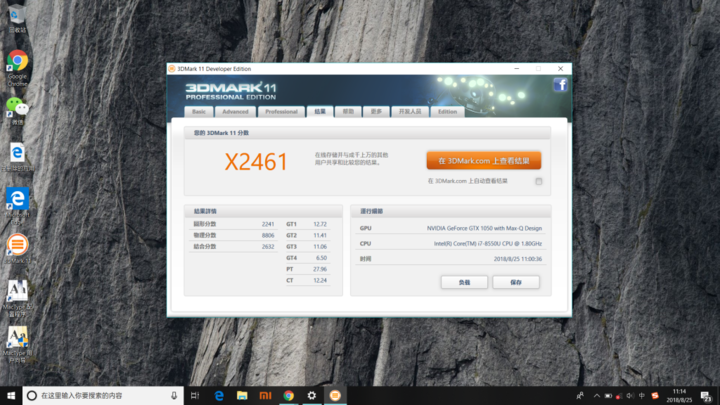Open the Windows Start menu

point(11,395)
